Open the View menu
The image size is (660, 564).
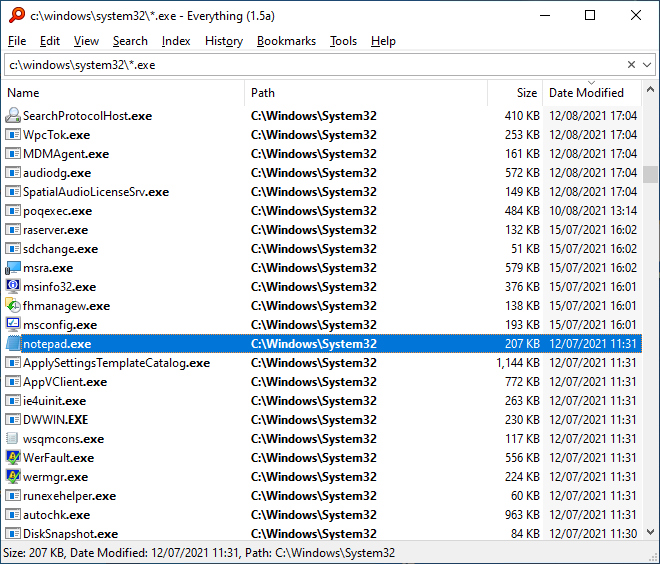coord(86,41)
